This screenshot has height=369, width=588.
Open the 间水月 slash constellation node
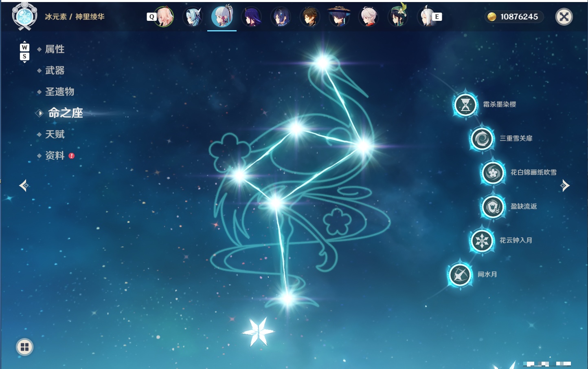click(460, 275)
